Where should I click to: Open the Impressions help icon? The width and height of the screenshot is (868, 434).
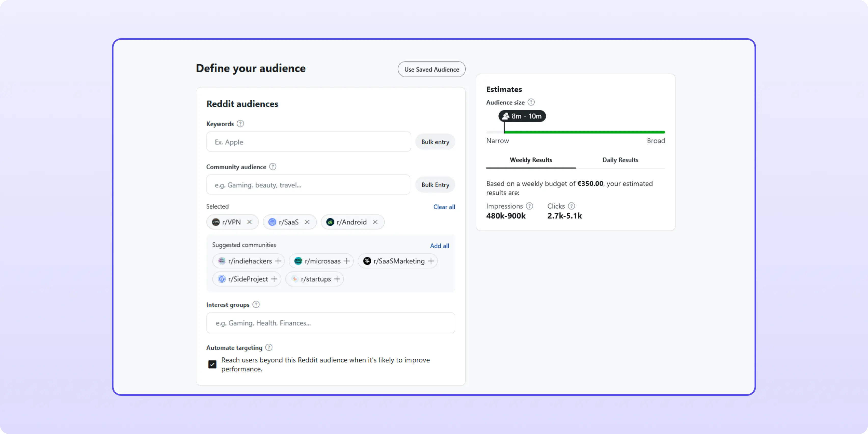(x=530, y=206)
